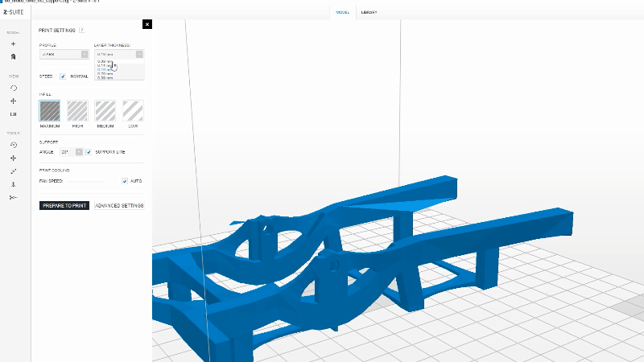The image size is (644, 362).
Task: Disable the Auto fan speed checkbox
Action: pos(124,181)
